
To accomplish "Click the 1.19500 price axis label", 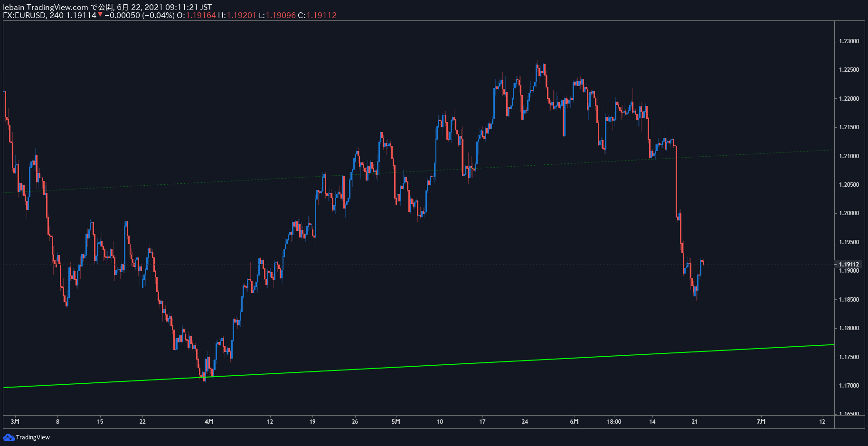I will 849,242.
